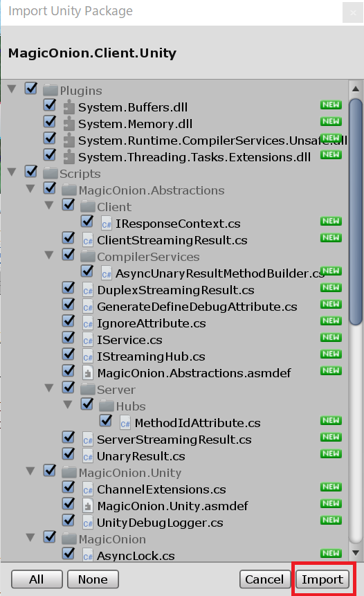Uncheck the Scripts folder checkbox
Image resolution: width=364 pixels, height=596 pixels.
tap(30, 172)
